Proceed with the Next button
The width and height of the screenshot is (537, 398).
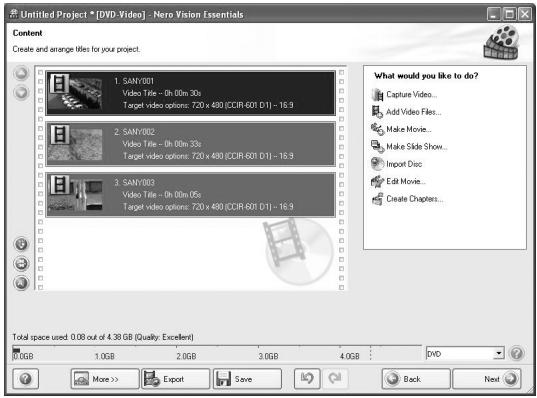tap(487, 379)
